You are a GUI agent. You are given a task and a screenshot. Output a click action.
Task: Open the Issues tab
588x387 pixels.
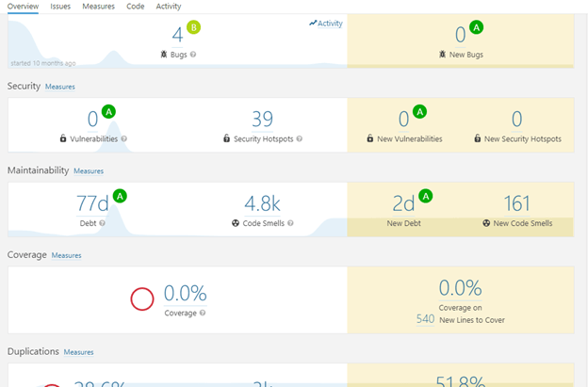click(60, 7)
